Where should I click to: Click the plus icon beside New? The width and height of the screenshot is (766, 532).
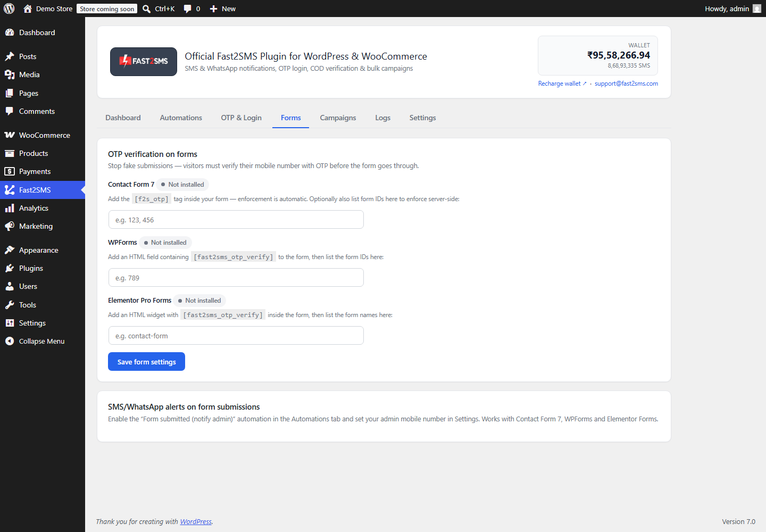click(x=213, y=9)
